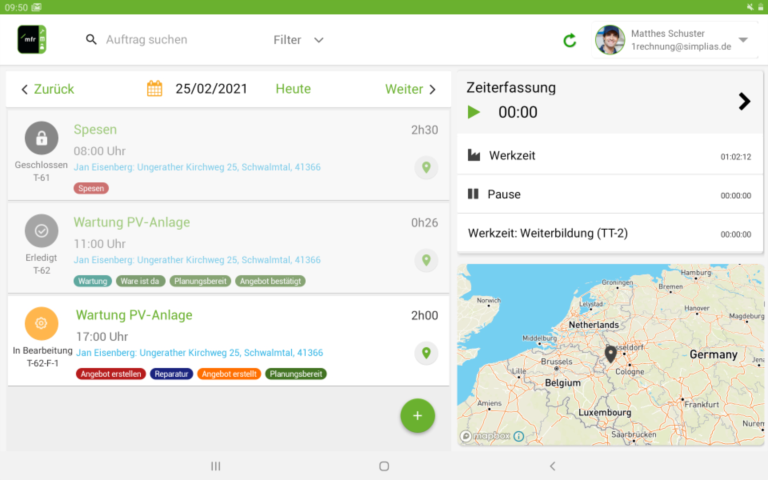Click the Werkzeit factory icon

pos(474,155)
